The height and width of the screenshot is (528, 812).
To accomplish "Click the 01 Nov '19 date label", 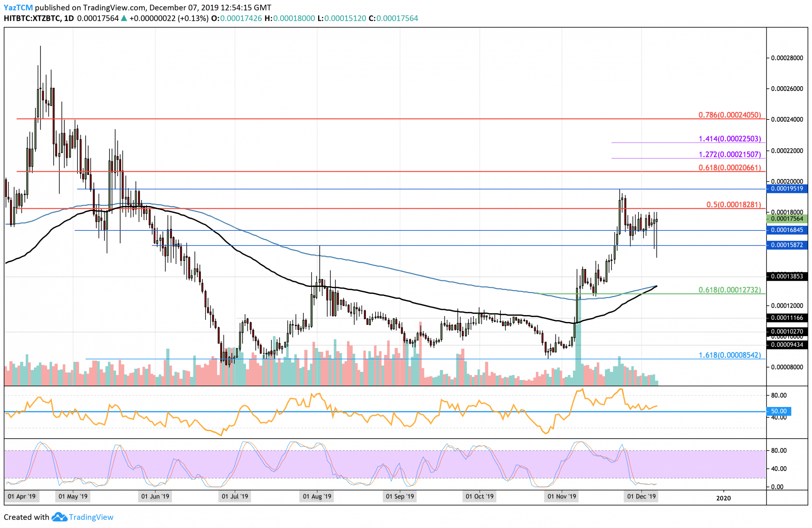I will (562, 497).
